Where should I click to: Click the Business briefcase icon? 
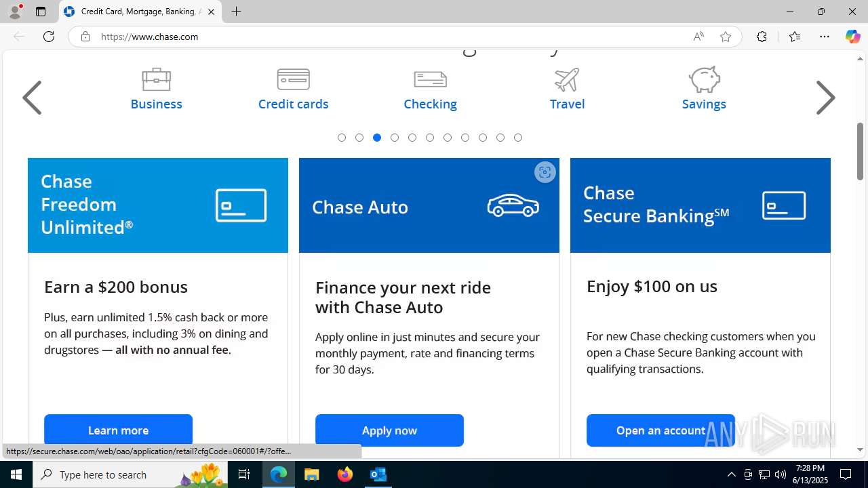tap(156, 79)
